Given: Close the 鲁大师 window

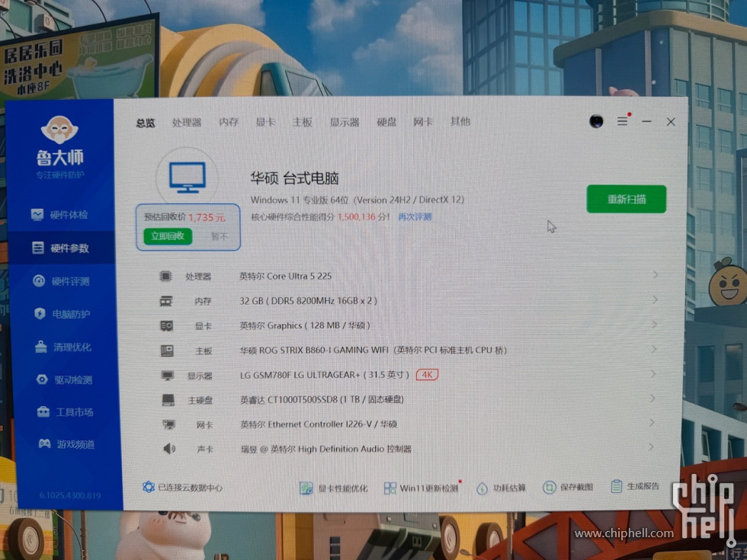Looking at the screenshot, I should [671, 122].
